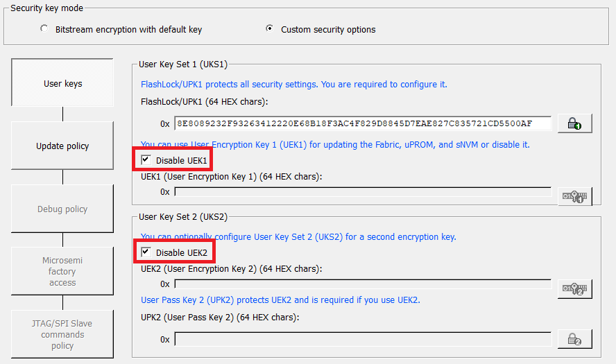Image resolution: width=616 pixels, height=364 pixels.
Task: Toggle the Disable UEK2 checkbox
Action: (146, 252)
